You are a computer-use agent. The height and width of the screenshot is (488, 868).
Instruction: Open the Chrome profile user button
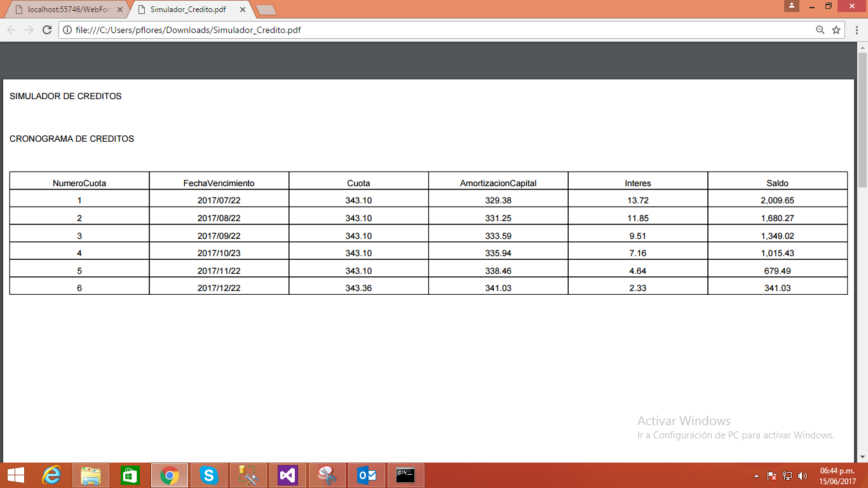pos(792,6)
